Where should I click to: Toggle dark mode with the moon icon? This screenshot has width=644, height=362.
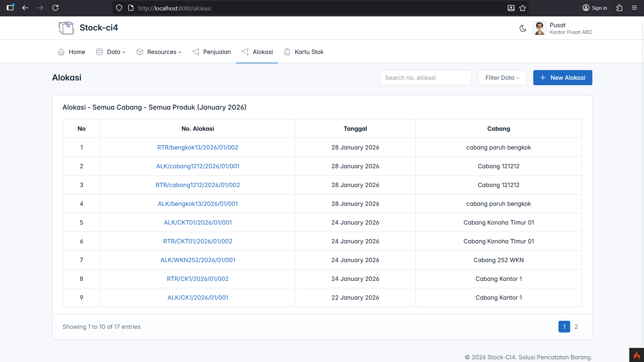pos(523,28)
